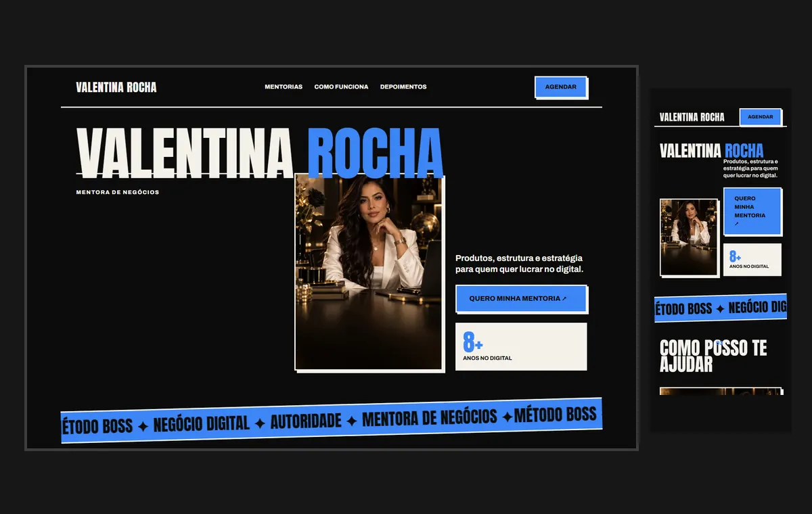Image resolution: width=812 pixels, height=514 pixels.
Task: Click the mobile hero tagline paragraph
Action: (x=750, y=168)
